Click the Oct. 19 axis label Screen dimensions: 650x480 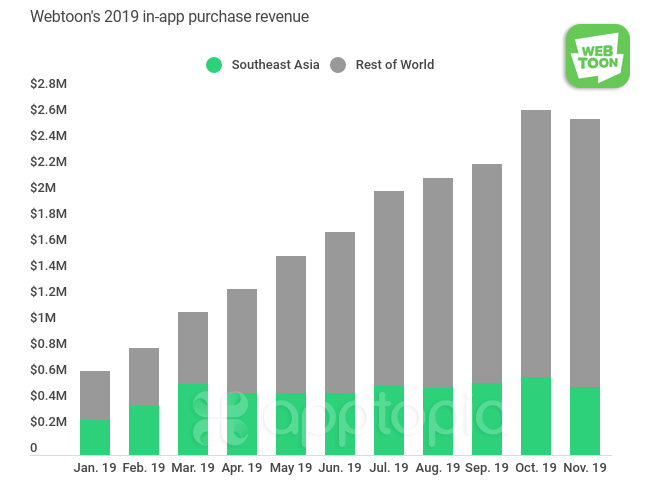(536, 468)
